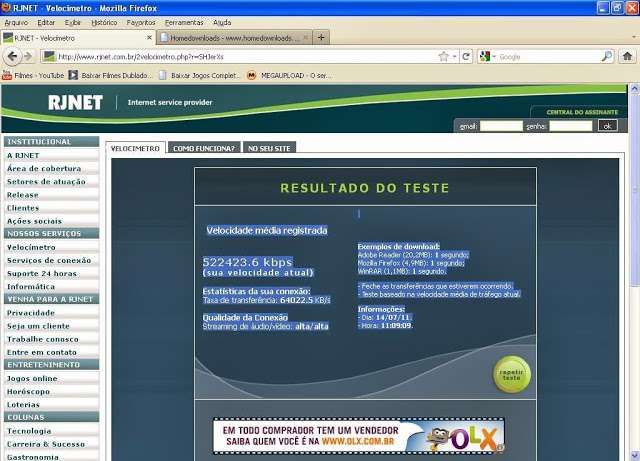
Task: Open A RJNET sidebar link
Action: pos(23,156)
